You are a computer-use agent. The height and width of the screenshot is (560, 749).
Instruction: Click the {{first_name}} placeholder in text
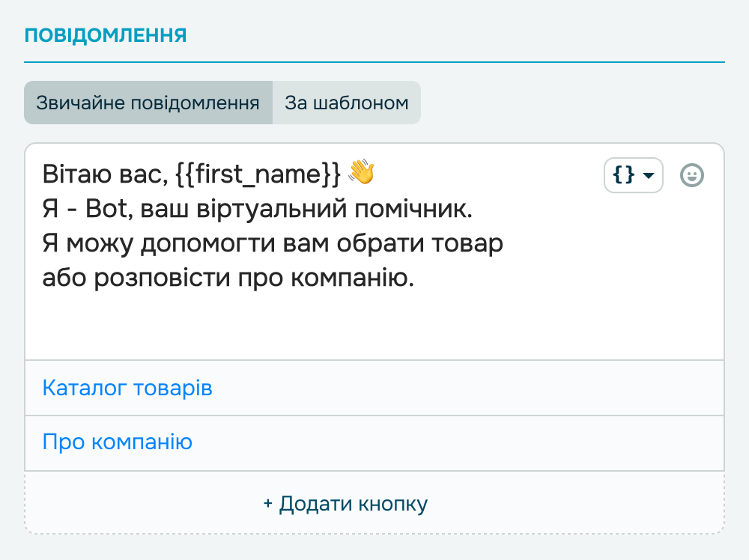(x=258, y=174)
